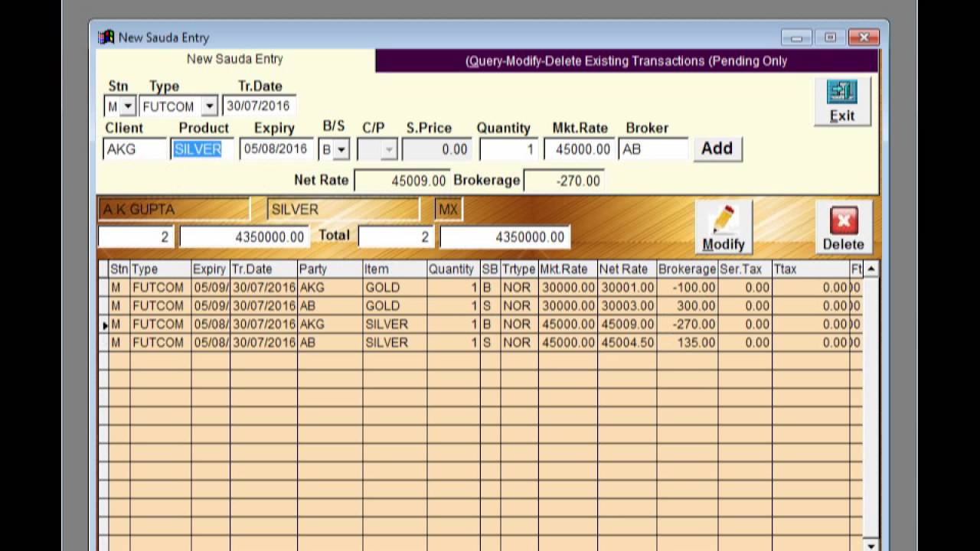980x551 pixels.
Task: Click net rate cell 30003.00
Action: click(627, 306)
